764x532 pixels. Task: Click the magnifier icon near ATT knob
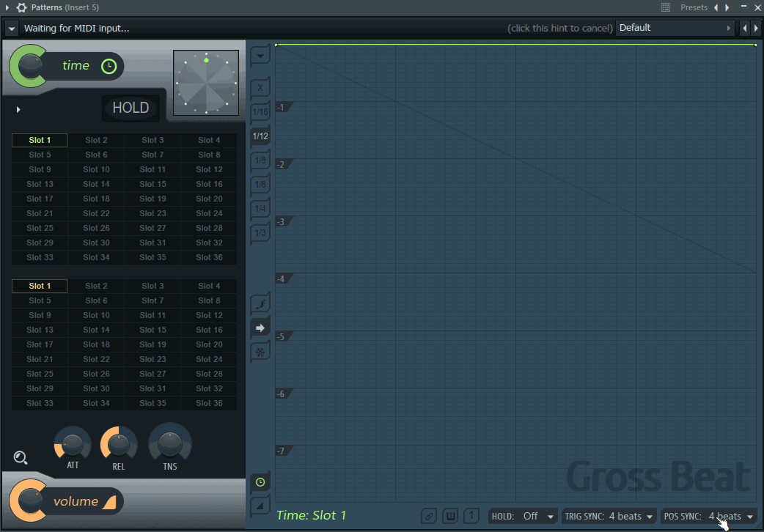[x=21, y=457]
